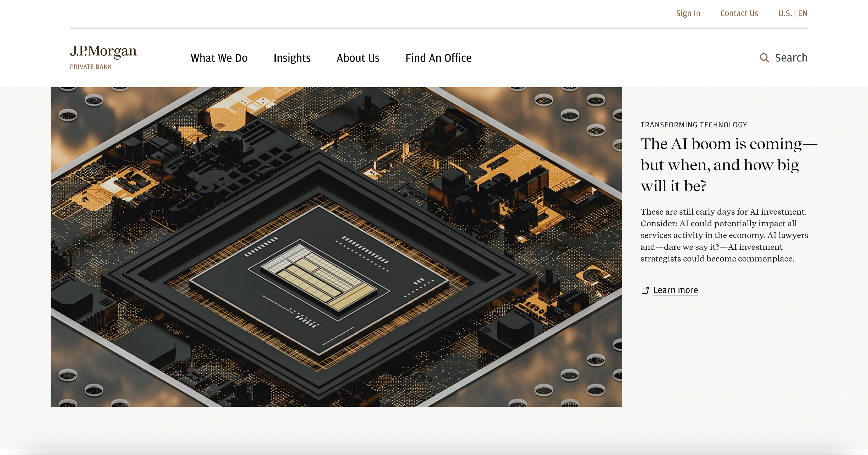Open the Find An Office page
Viewport: 868px width, 455px height.
(438, 58)
